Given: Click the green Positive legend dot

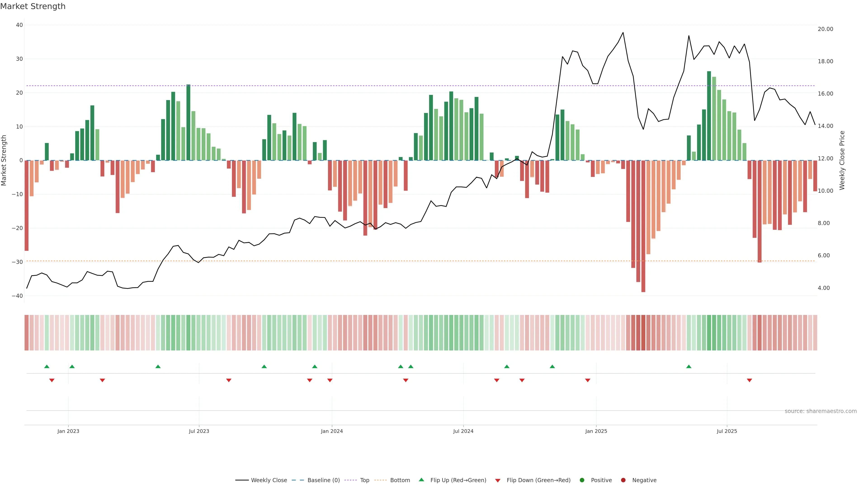Looking at the screenshot, I should point(582,480).
